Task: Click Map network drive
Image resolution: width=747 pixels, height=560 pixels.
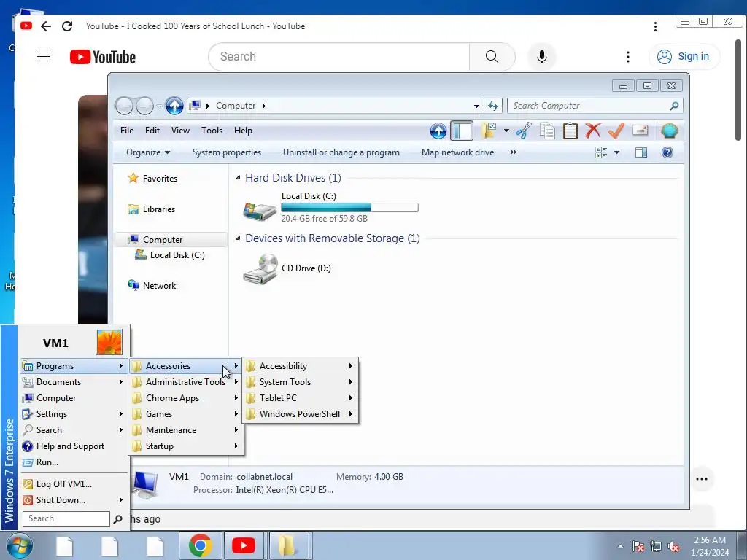Action: 458,152
